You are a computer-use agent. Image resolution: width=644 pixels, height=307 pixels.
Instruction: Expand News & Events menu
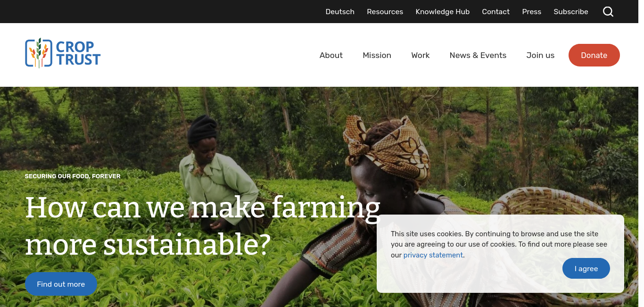(x=478, y=55)
